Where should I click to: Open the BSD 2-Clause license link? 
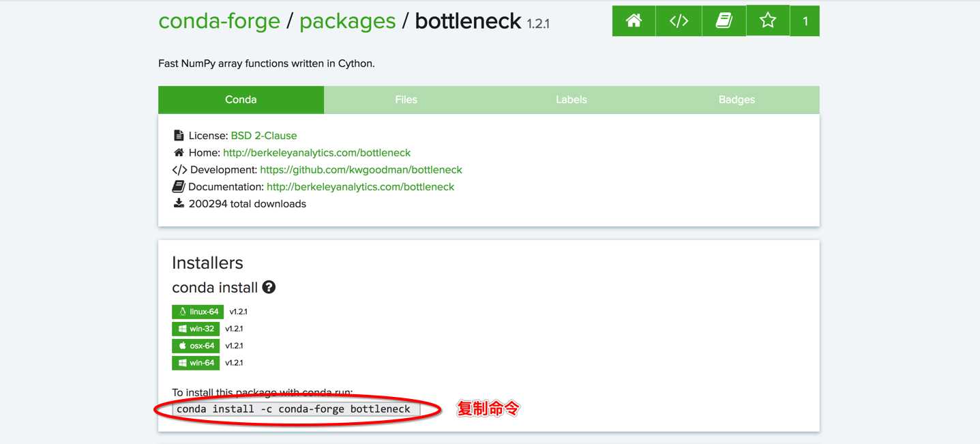263,135
